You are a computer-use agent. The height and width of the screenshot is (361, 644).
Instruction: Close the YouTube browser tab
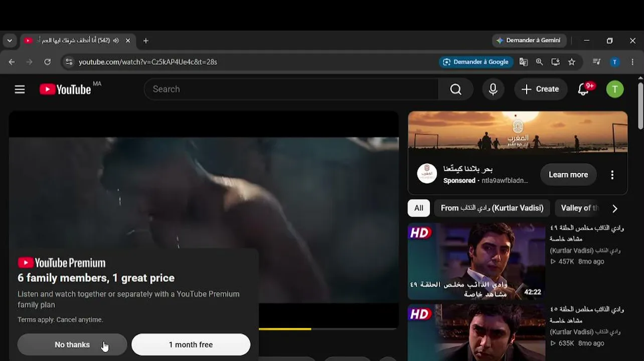click(x=128, y=41)
